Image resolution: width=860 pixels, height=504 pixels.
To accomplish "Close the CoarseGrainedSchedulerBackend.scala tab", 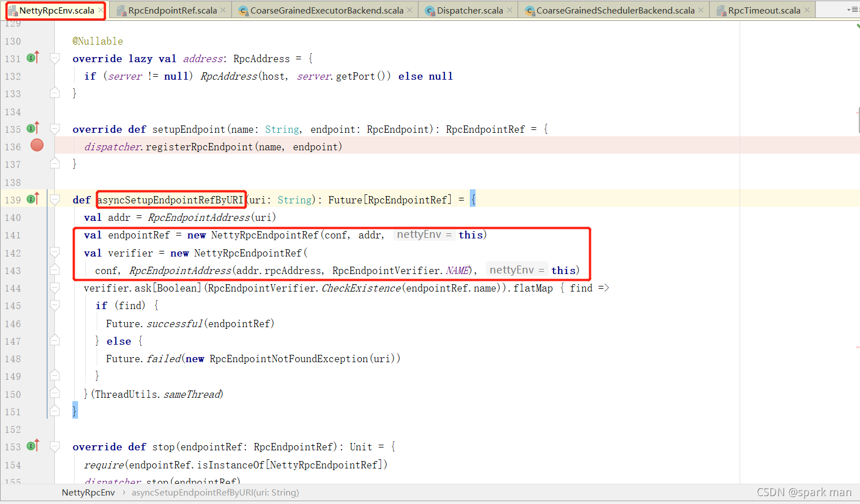I will (x=701, y=10).
